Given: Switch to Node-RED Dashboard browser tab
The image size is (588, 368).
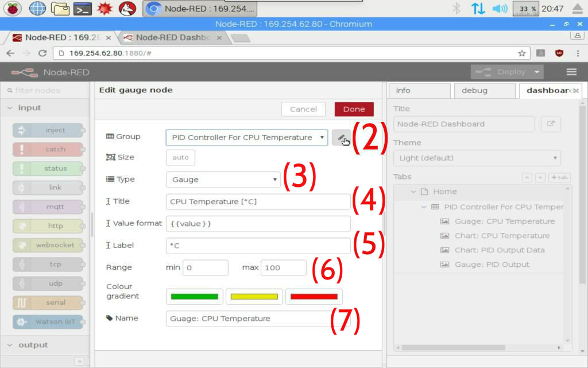Looking at the screenshot, I should click(x=172, y=37).
